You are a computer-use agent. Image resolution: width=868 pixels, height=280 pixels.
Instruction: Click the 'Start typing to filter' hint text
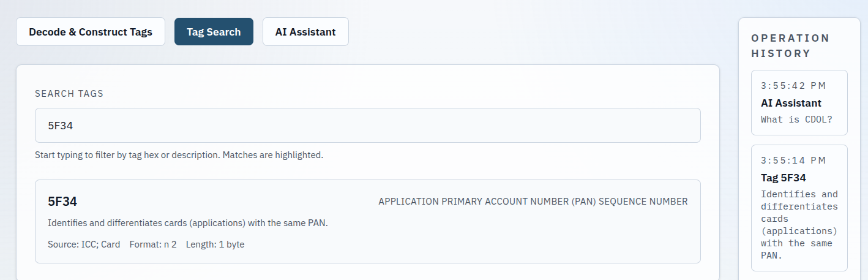click(x=179, y=155)
